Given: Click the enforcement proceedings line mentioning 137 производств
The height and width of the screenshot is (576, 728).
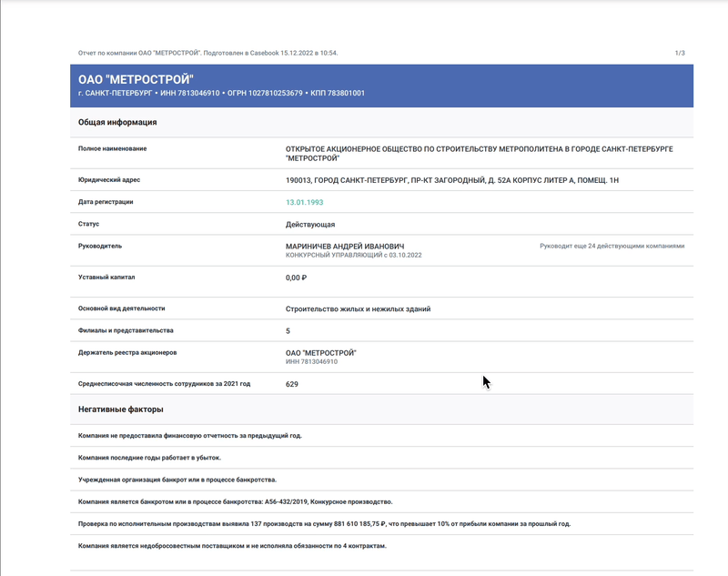Looking at the screenshot, I should (325, 524).
